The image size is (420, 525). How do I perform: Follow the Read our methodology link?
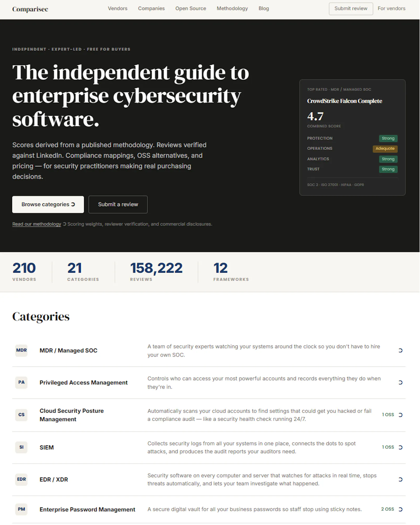[x=37, y=224]
